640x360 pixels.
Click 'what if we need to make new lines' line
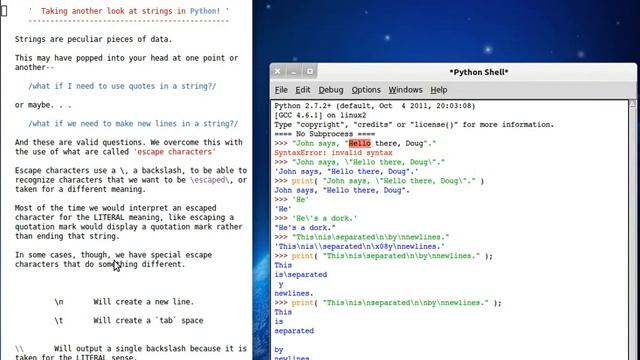pos(133,124)
